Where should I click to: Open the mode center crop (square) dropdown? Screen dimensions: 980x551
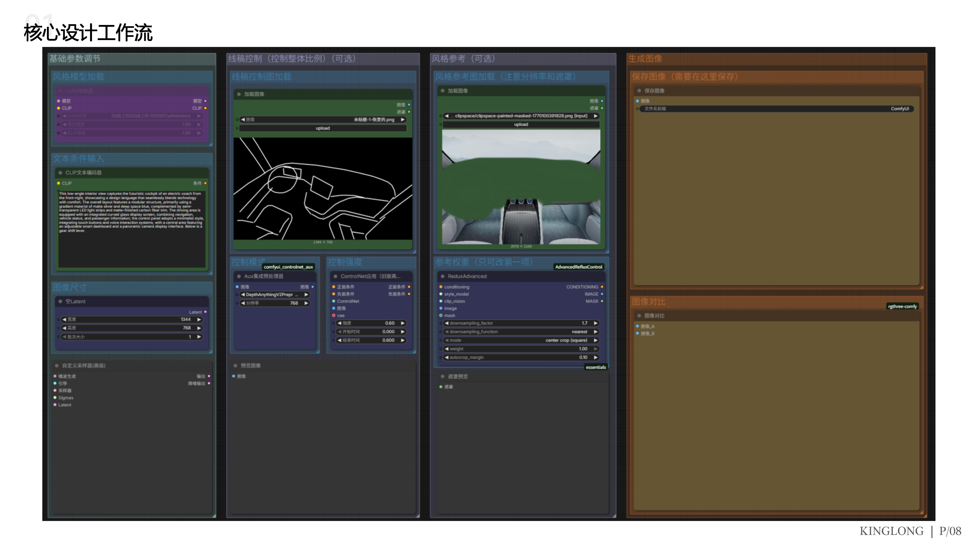[521, 340]
